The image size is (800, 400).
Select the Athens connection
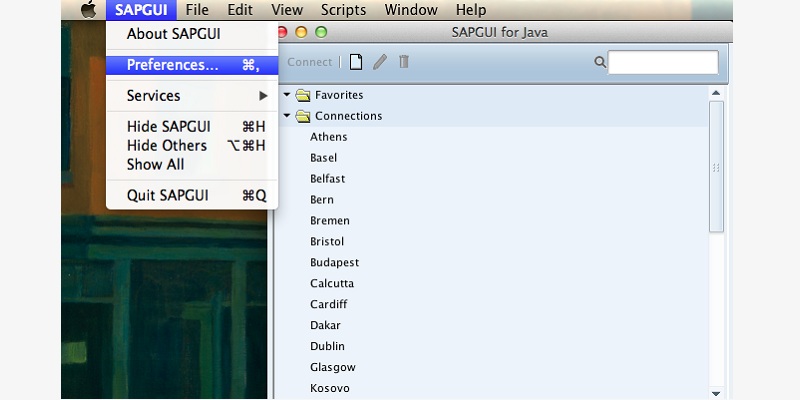pos(329,137)
